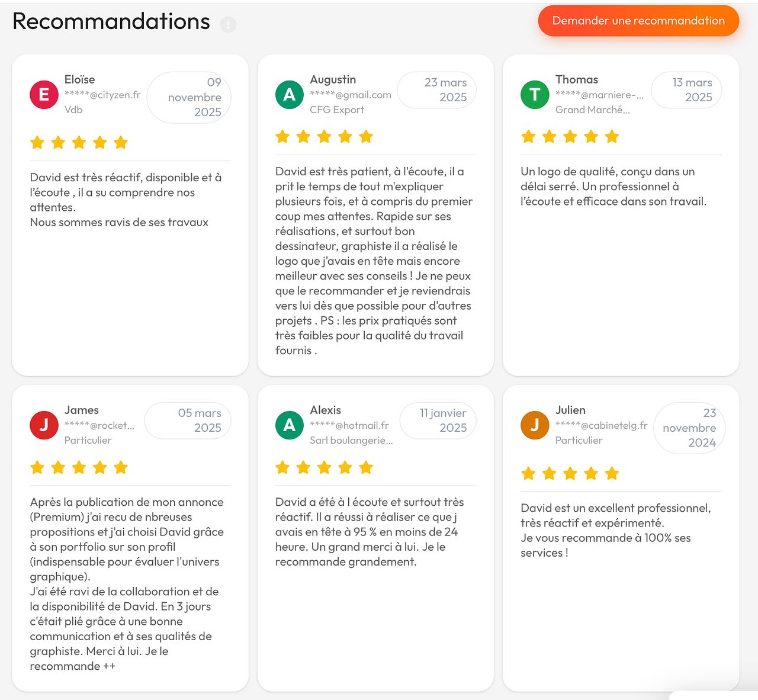The image size is (758, 700).
Task: Click the fifth star in Eloïse's rating
Action: pyautogui.click(x=121, y=143)
